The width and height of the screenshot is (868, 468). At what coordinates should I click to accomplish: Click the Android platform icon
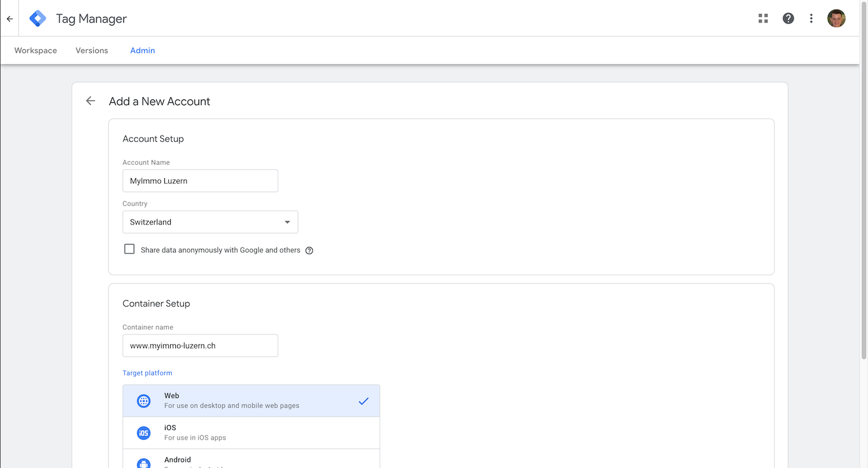[x=144, y=463]
